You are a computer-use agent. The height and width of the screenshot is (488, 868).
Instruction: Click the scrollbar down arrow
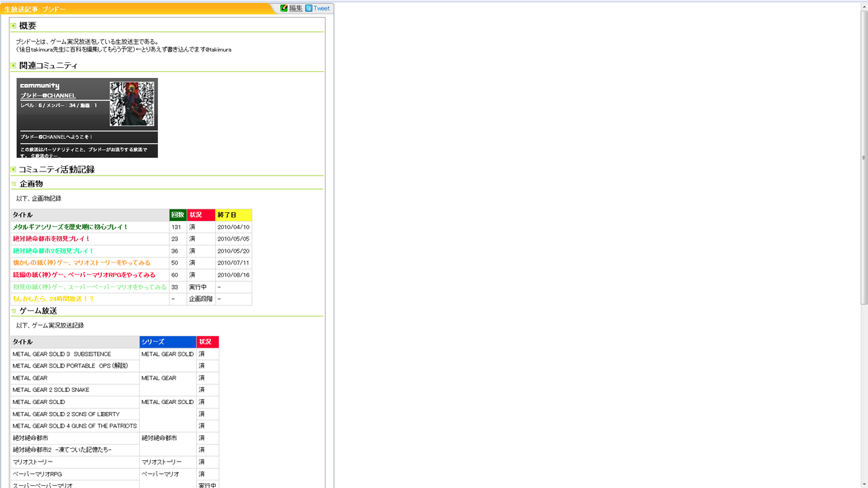pos(864,484)
